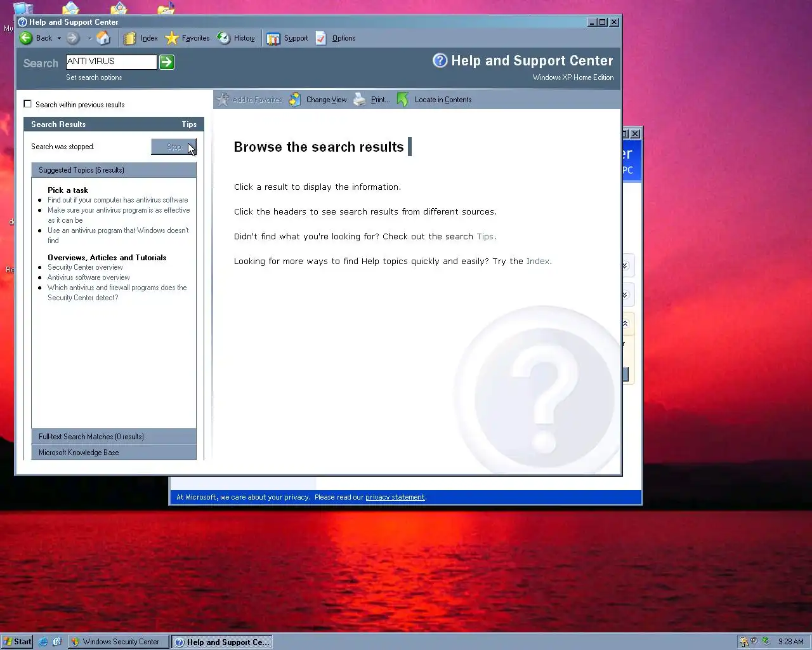Open the Options checklist icon
This screenshot has height=650, width=812.
tap(322, 38)
